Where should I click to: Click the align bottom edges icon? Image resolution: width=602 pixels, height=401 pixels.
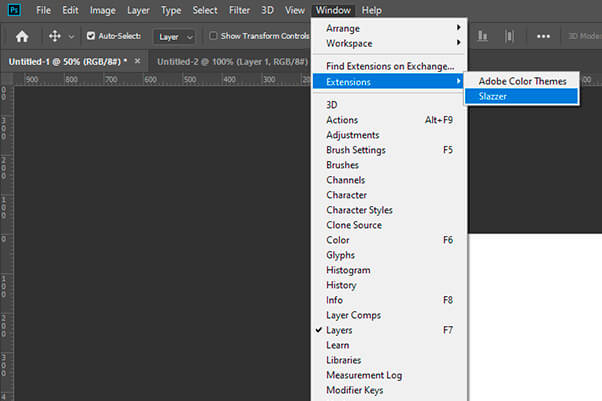482,36
